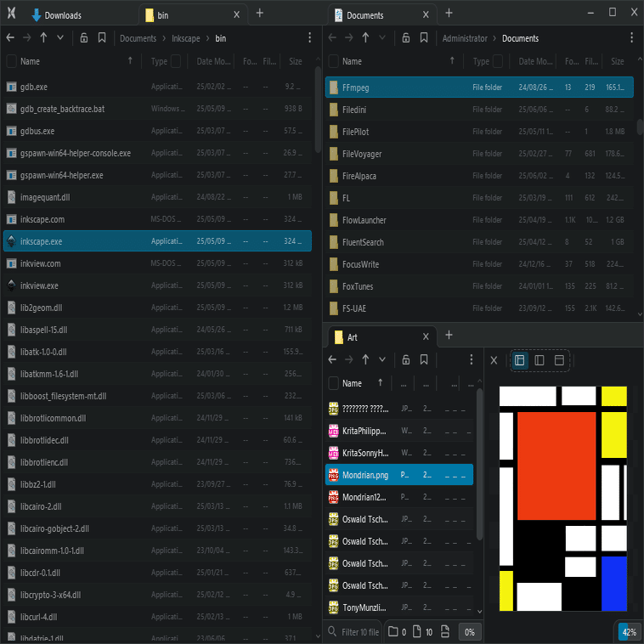Select the bin tab
Viewport: 644px width, 644px height.
coord(193,15)
